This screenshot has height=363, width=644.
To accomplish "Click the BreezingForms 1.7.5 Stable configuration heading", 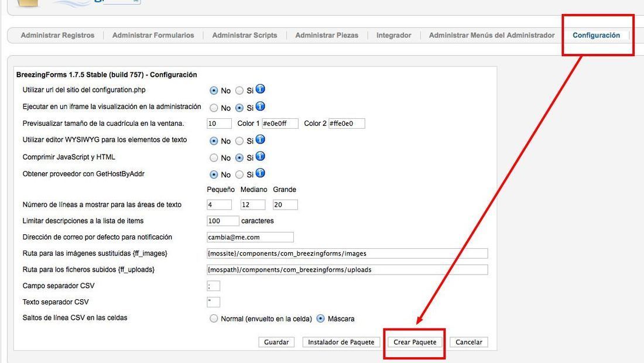I will 107,75.
